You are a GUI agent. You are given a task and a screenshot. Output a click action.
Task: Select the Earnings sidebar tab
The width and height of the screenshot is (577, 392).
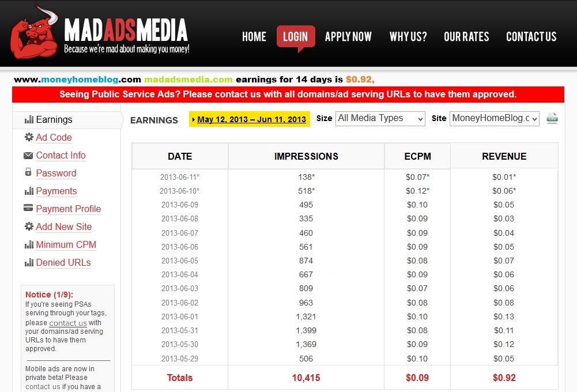[x=54, y=119]
